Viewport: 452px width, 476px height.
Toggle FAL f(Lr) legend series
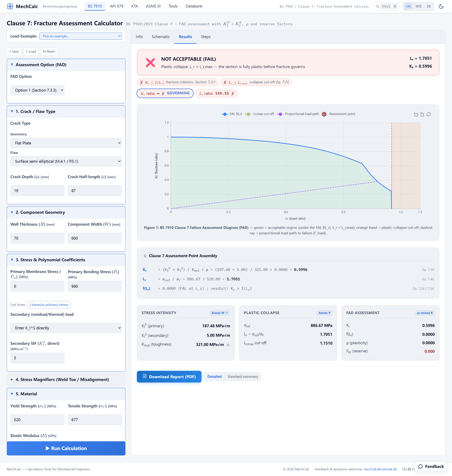click(231, 114)
